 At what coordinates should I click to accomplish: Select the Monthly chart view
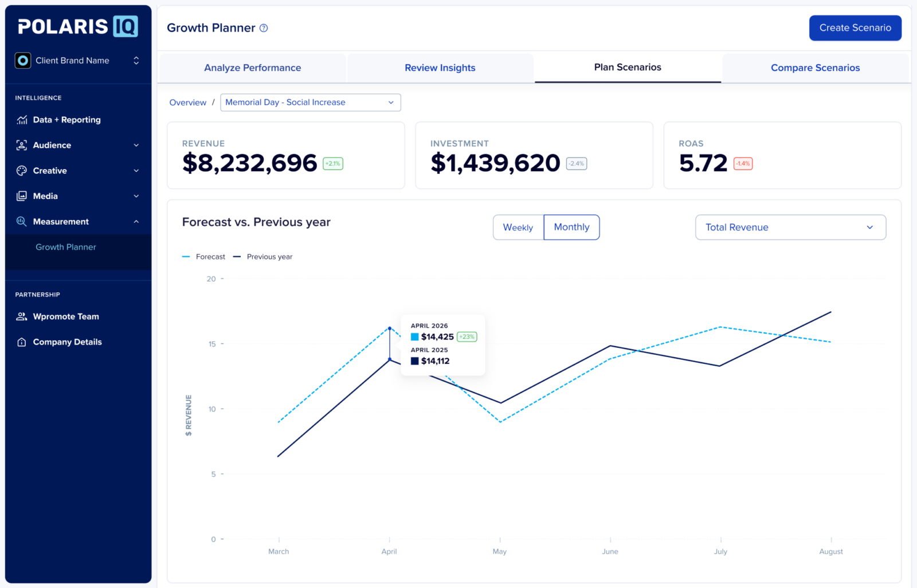coord(571,228)
